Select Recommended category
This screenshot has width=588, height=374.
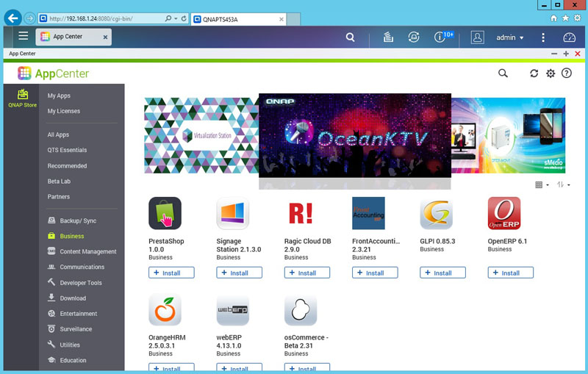pos(67,165)
